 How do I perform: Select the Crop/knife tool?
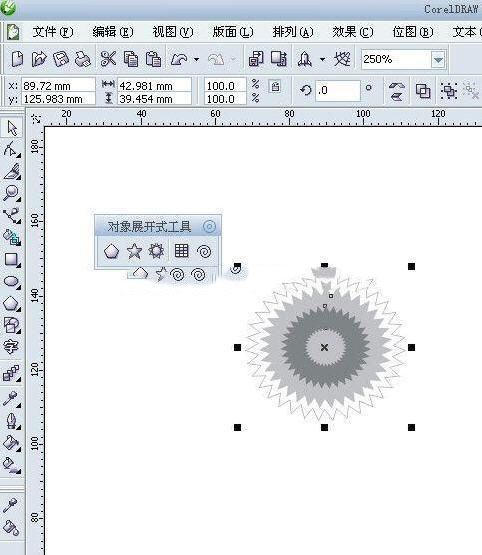click(12, 171)
